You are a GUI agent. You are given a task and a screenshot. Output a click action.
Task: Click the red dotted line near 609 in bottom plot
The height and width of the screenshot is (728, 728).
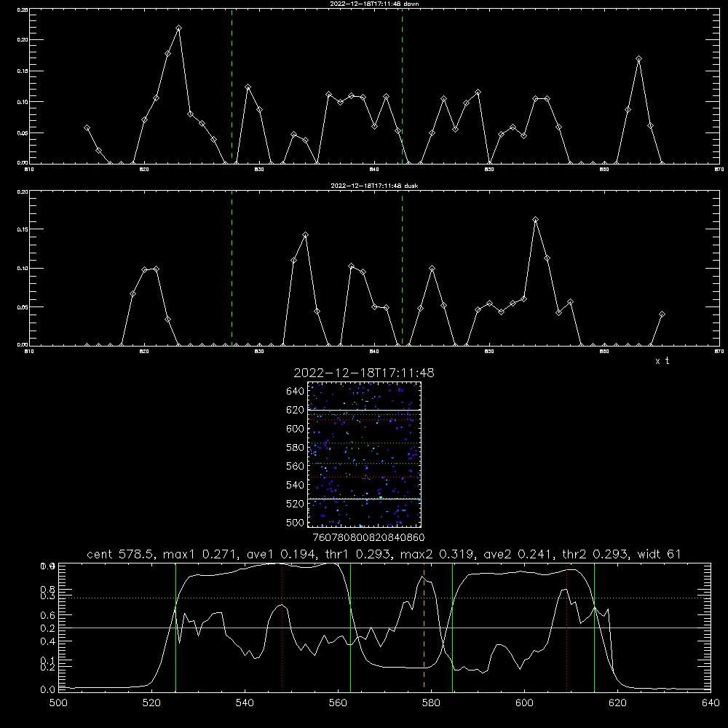tap(566, 627)
